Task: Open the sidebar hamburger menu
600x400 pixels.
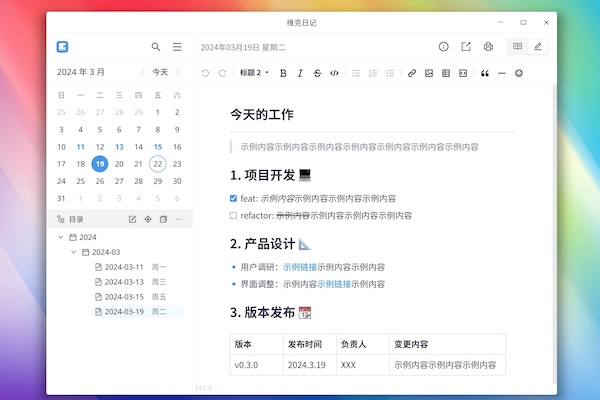Action: point(177,46)
